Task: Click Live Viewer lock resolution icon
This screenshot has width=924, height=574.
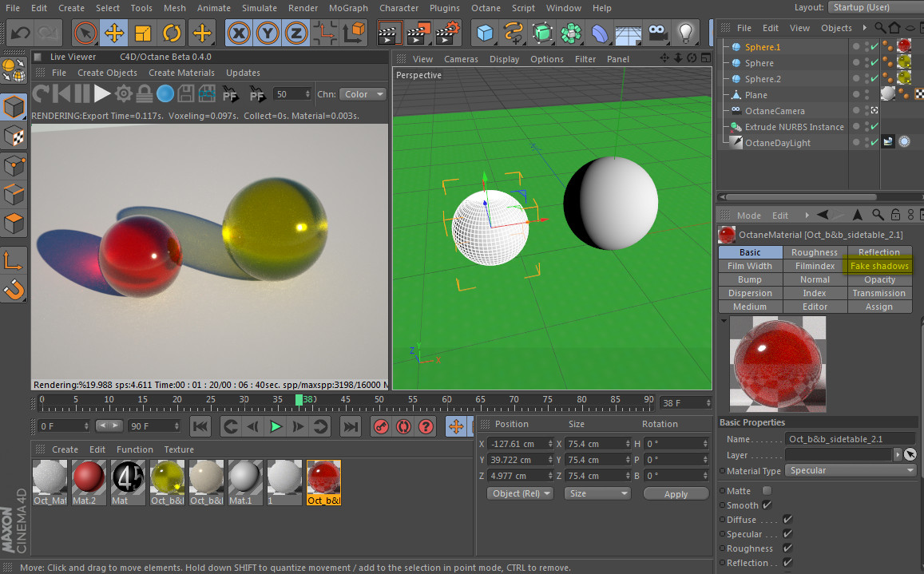Action: tap(144, 93)
